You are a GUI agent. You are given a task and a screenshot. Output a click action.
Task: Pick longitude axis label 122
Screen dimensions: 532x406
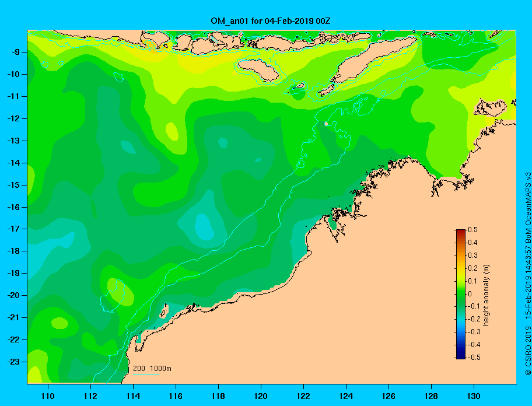click(303, 396)
